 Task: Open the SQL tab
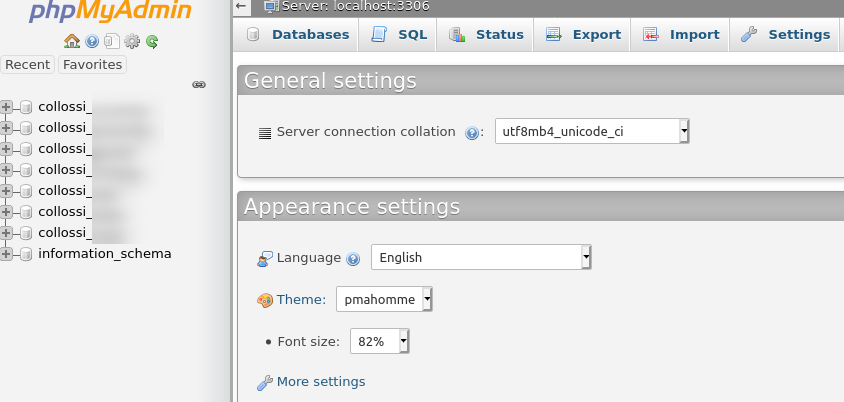[x=400, y=34]
